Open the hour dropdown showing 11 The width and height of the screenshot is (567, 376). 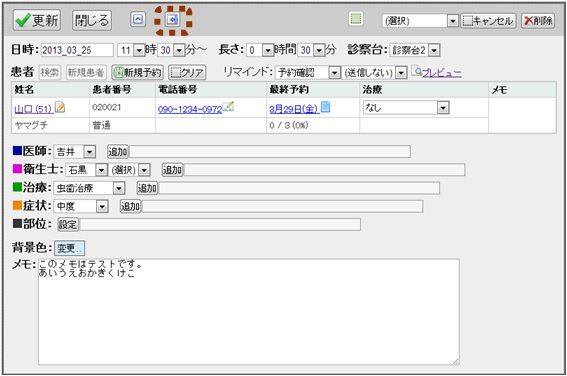coord(131,50)
